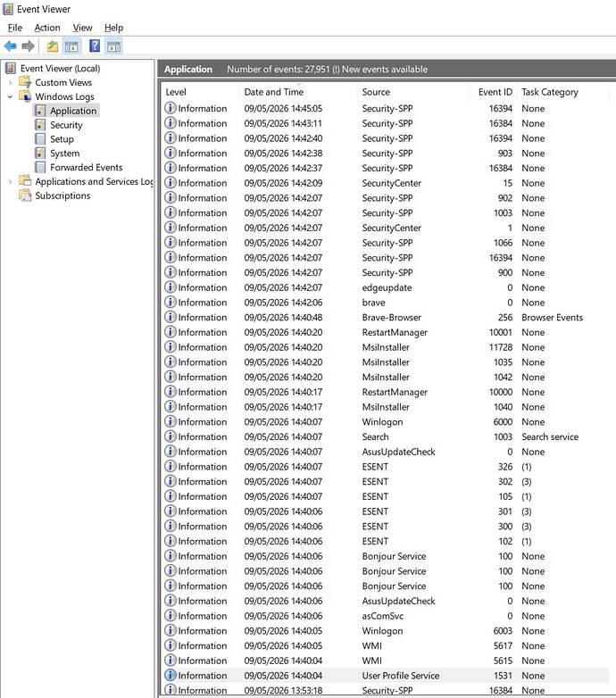Expand the Custom Views tree node
Screen dimensions: 616x698
coord(10,82)
